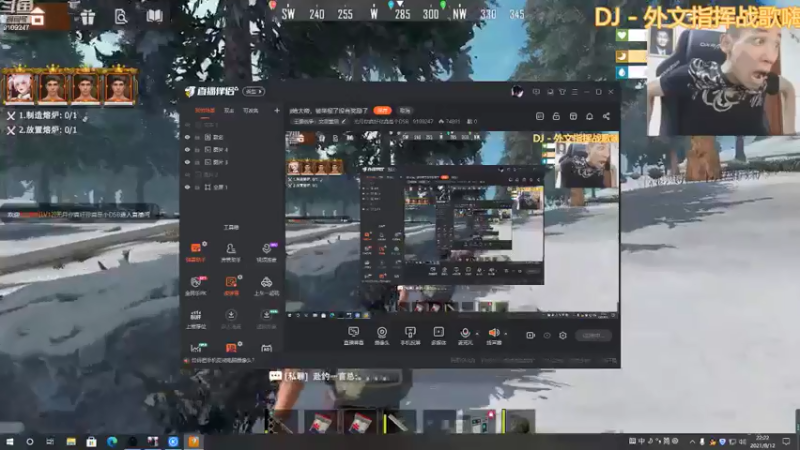Click the bottom-left status hint link
The image size is (800, 450).
point(219,360)
